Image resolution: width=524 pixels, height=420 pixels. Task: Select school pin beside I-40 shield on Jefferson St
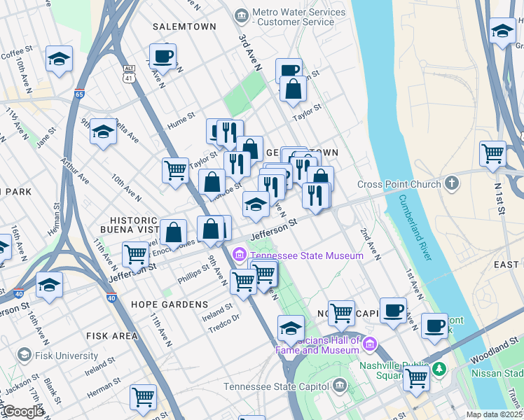click(50, 288)
